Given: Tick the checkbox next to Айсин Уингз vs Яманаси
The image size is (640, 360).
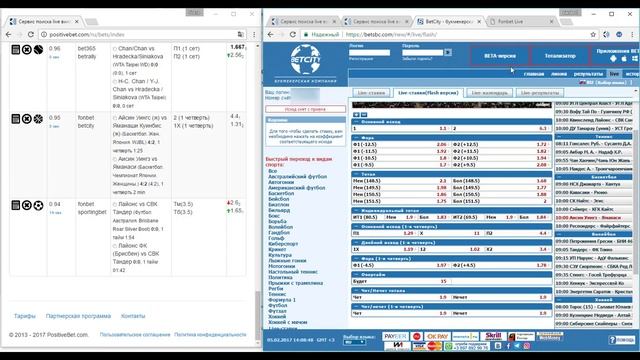Looking at the screenshot, I should 115,159.
